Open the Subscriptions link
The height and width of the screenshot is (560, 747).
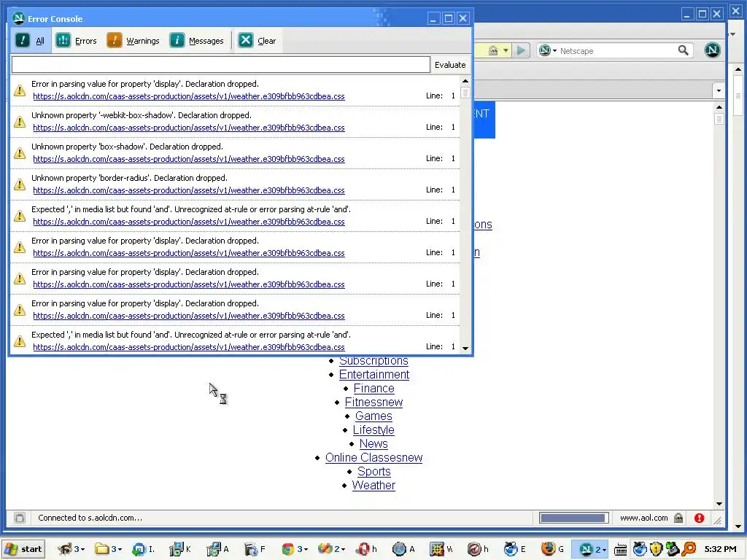point(373,361)
